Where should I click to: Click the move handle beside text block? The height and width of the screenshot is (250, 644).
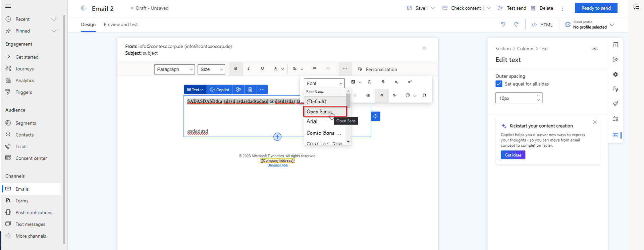pyautogui.click(x=376, y=116)
